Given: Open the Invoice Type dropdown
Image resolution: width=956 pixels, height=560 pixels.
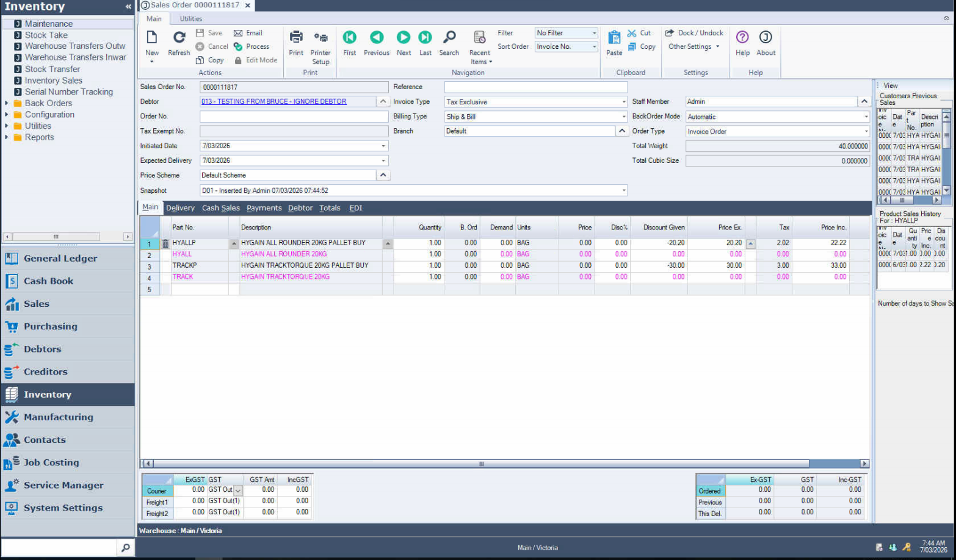Looking at the screenshot, I should click(x=623, y=102).
